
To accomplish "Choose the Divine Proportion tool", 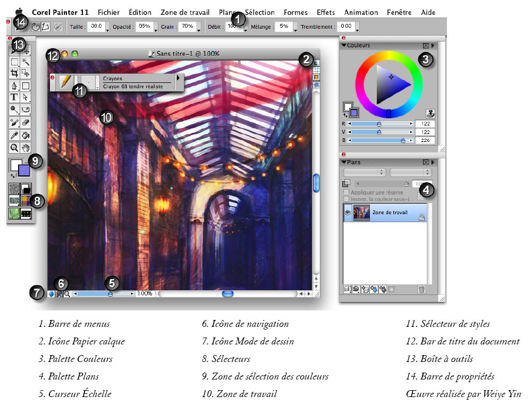I will pos(26,110).
